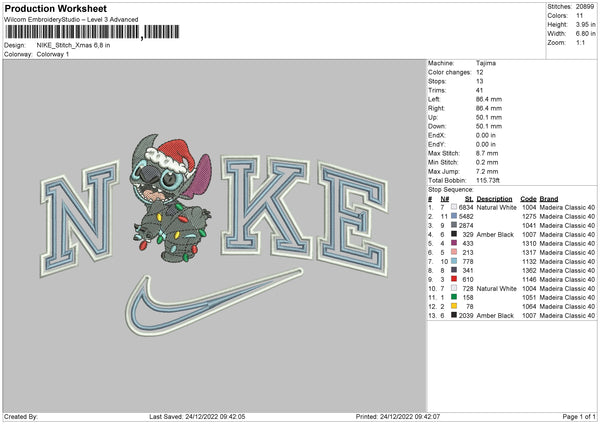Click 'Madeira Classic 40' in stop row 2
This screenshot has height=424, width=600.
567,217
